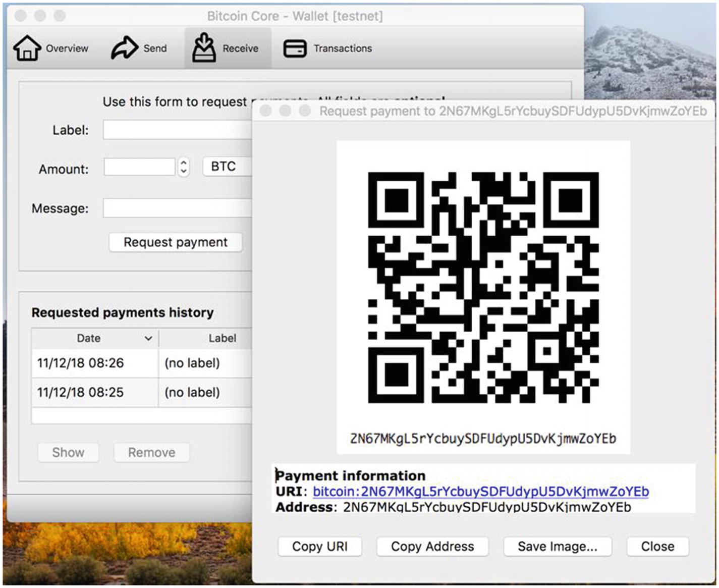
Task: Select the 11/12/18 08:26 history date cell
Action: tap(95, 363)
